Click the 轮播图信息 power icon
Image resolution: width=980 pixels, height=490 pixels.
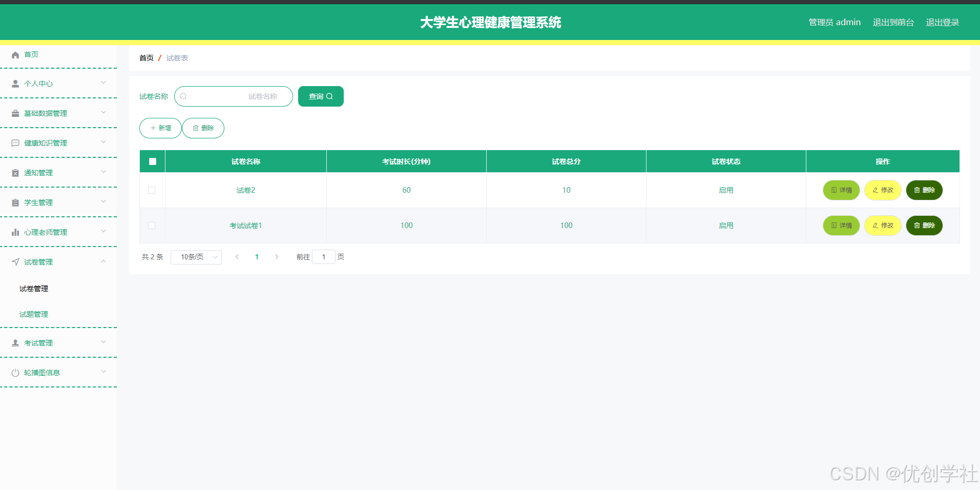pos(15,372)
